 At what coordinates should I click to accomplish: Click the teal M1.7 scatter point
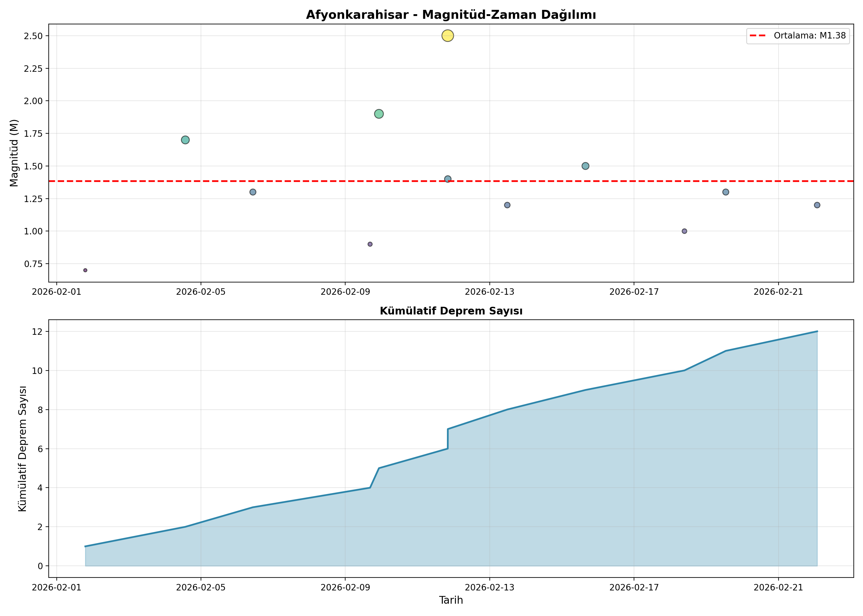point(185,140)
